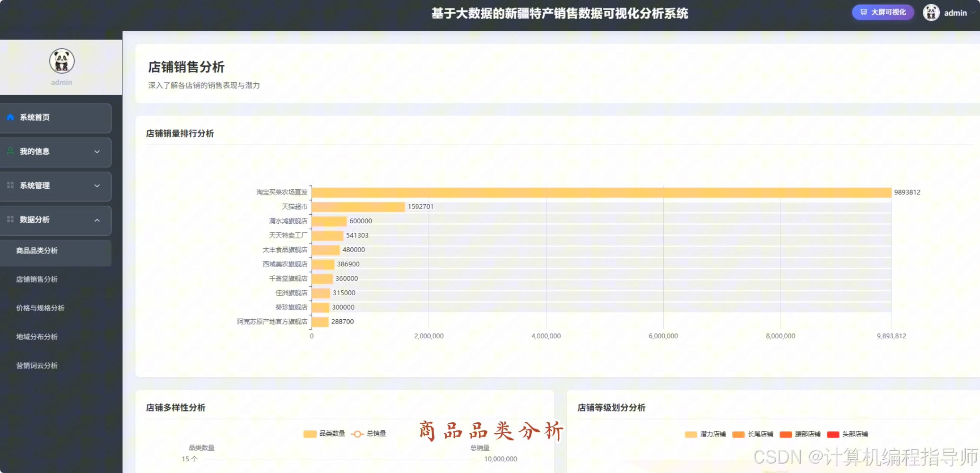Open the 大屏可视化 big-screen view
The width and height of the screenshot is (980, 473).
[x=883, y=13]
